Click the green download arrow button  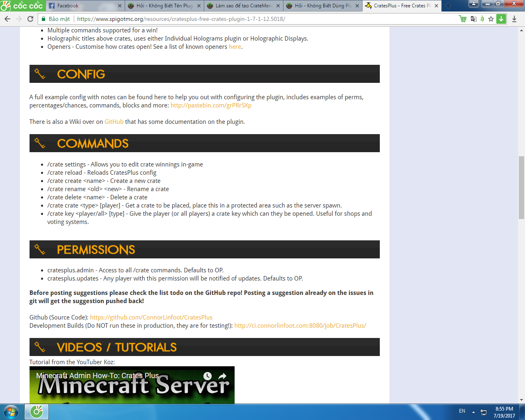501,19
